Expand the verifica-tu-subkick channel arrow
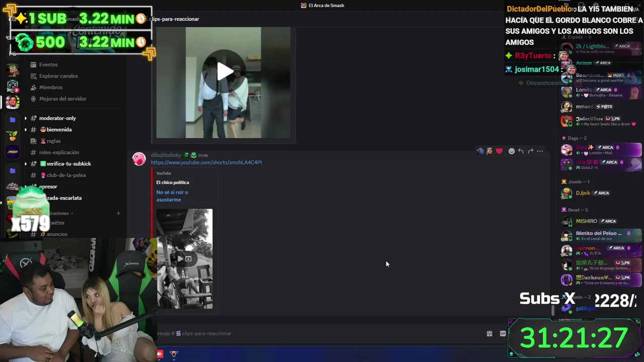Image resolution: width=644 pixels, height=362 pixels. (x=26, y=164)
